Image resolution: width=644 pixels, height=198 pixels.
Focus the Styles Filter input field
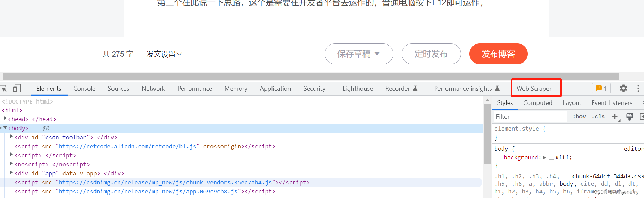point(530,117)
